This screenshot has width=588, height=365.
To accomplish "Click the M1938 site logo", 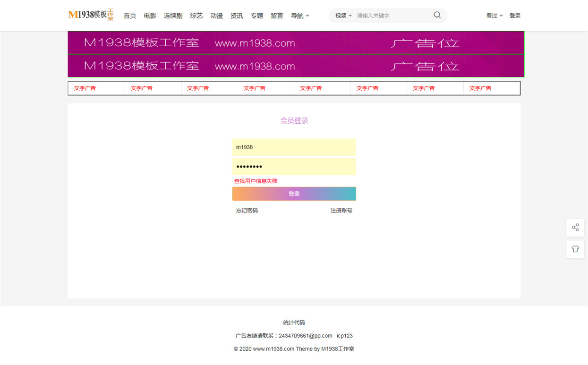I will tap(91, 15).
